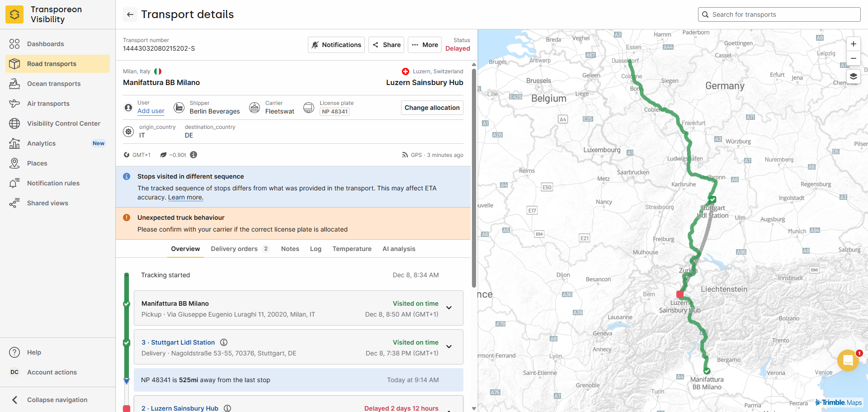This screenshot has height=412, width=868.
Task: Open Shared views page
Action: [x=57, y=203]
